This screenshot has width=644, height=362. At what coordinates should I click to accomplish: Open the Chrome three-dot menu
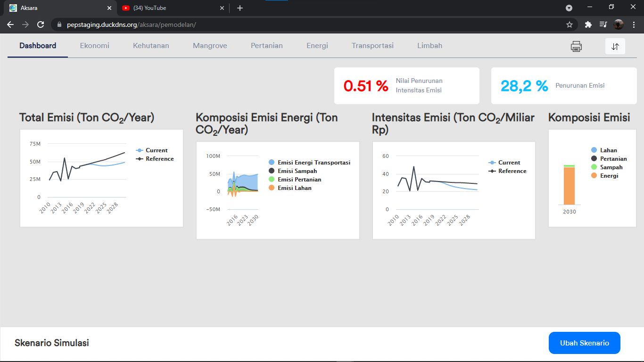click(x=634, y=25)
